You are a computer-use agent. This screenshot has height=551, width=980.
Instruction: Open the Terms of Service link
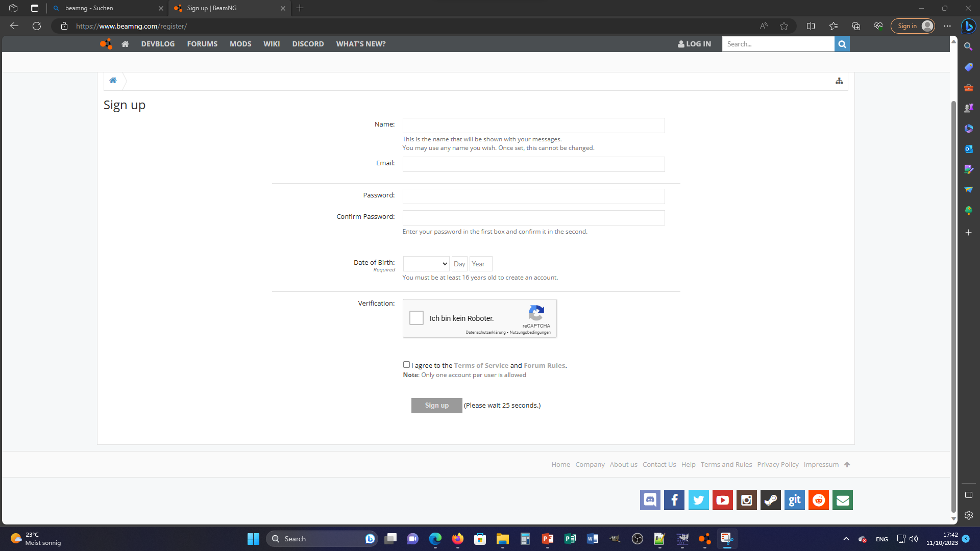coord(481,365)
